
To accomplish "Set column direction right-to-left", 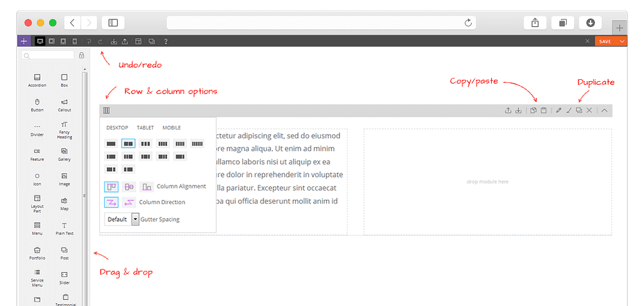I will click(x=129, y=202).
